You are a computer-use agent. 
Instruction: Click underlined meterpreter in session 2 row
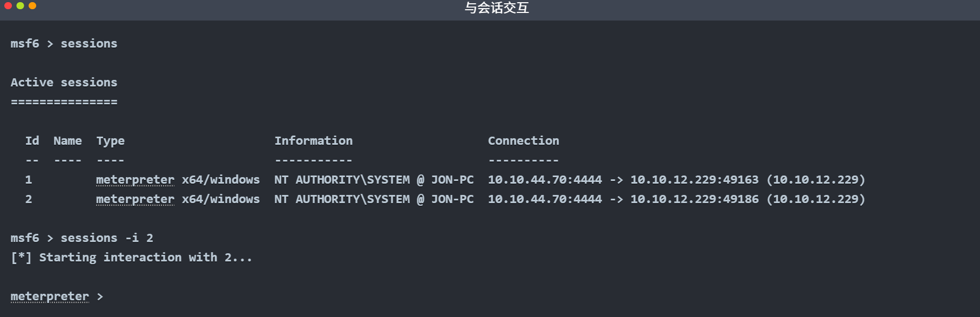(135, 199)
